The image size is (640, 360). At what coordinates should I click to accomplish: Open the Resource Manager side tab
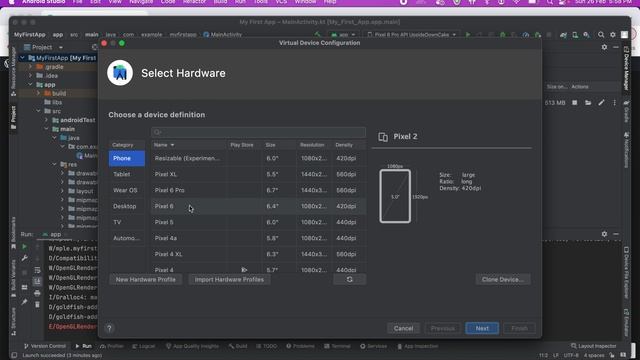(x=13, y=71)
